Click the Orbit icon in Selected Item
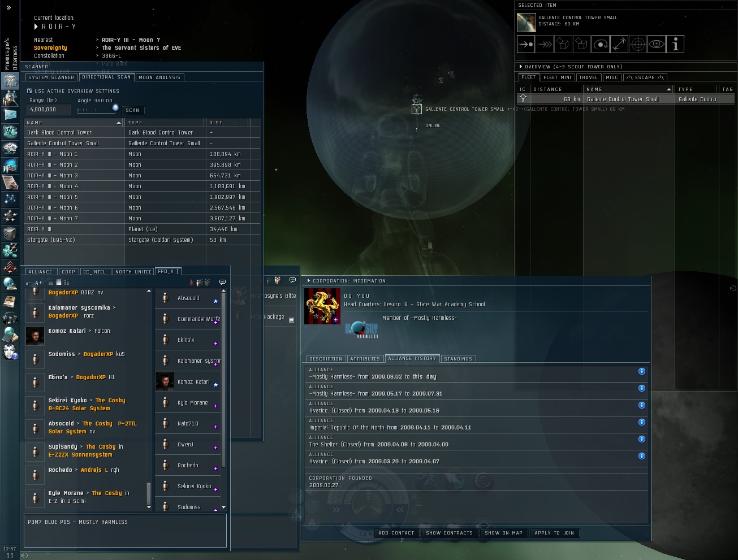Viewport: 738px width, 560px height. [601, 44]
